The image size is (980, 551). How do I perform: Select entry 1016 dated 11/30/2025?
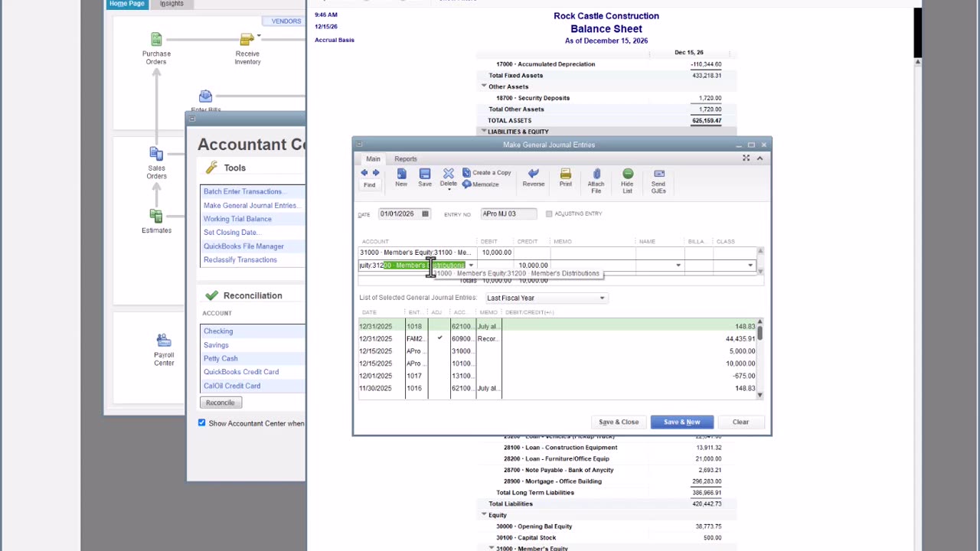click(557, 388)
